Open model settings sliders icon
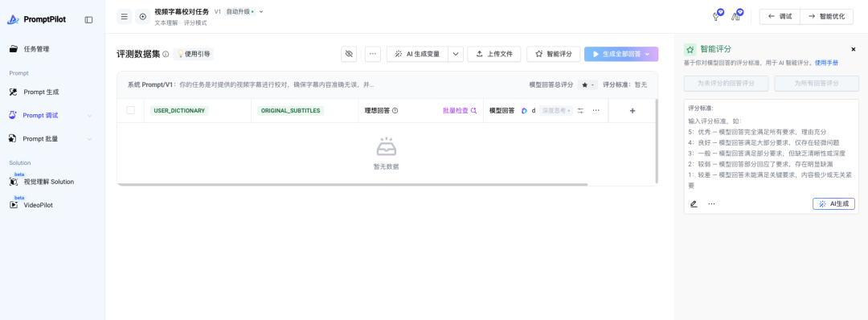The width and height of the screenshot is (868, 320). point(581,111)
